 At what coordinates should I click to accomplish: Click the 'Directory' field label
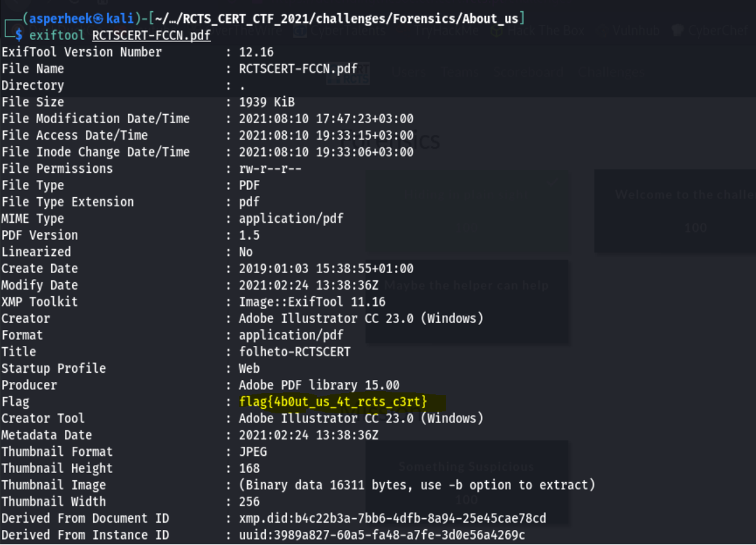33,85
